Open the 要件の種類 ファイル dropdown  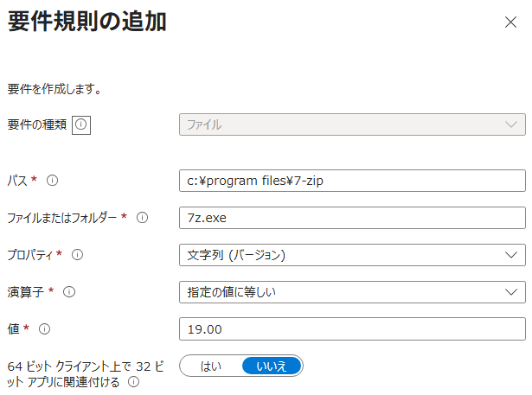pos(352,124)
